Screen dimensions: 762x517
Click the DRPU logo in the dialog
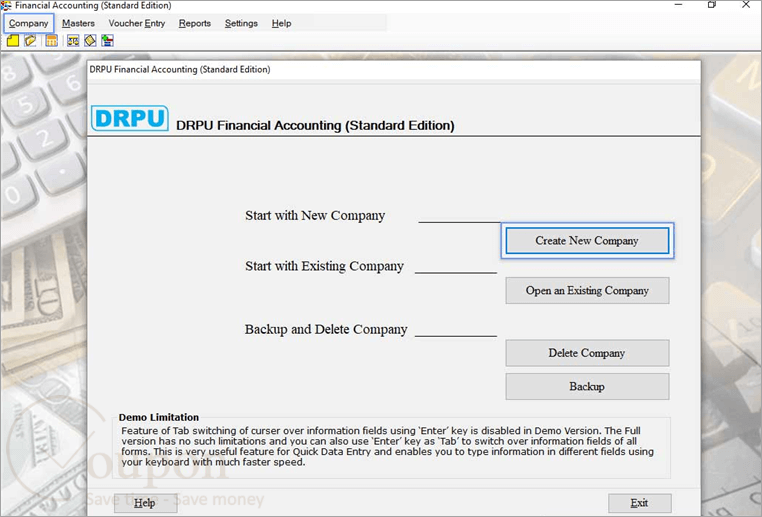[130, 118]
